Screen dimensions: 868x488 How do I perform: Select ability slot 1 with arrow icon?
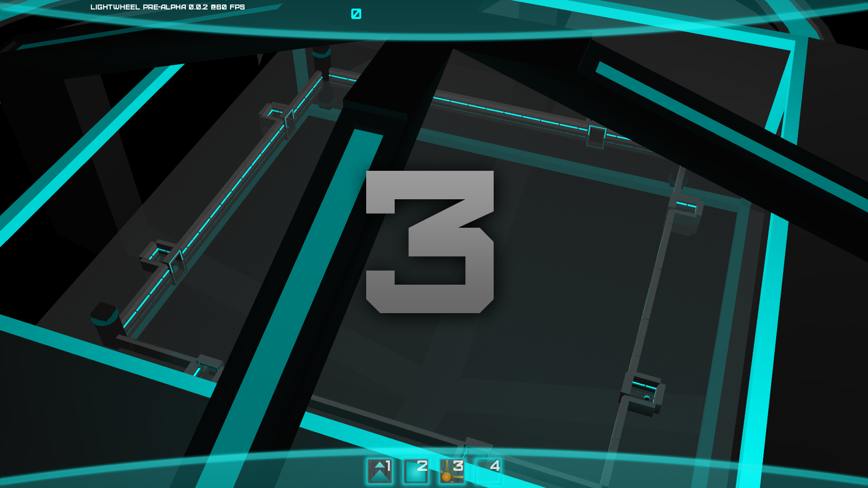point(380,471)
